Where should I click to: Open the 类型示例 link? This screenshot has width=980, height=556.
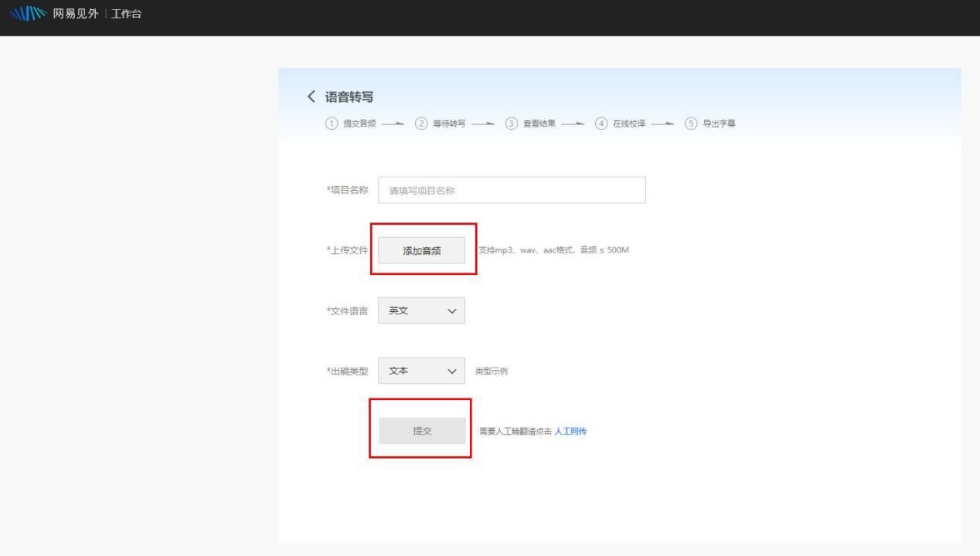tap(491, 371)
